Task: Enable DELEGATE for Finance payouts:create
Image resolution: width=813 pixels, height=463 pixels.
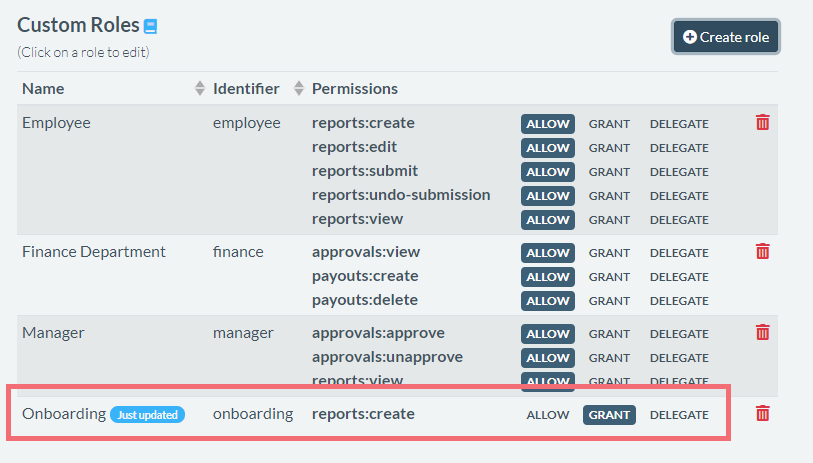Action: click(679, 277)
